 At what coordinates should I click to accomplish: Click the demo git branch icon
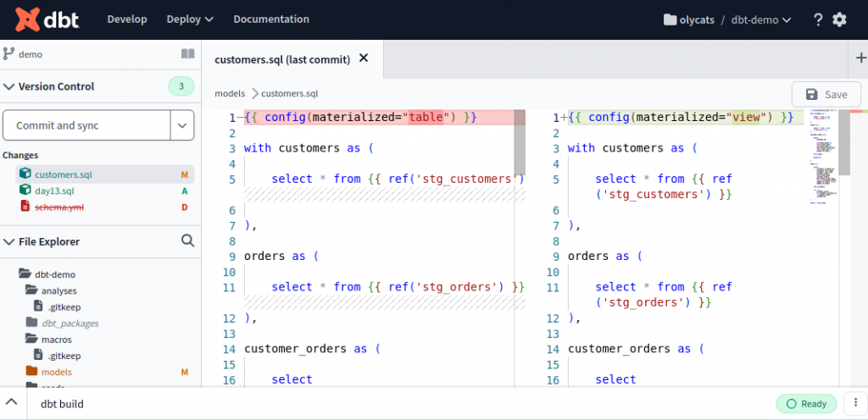pyautogui.click(x=8, y=54)
